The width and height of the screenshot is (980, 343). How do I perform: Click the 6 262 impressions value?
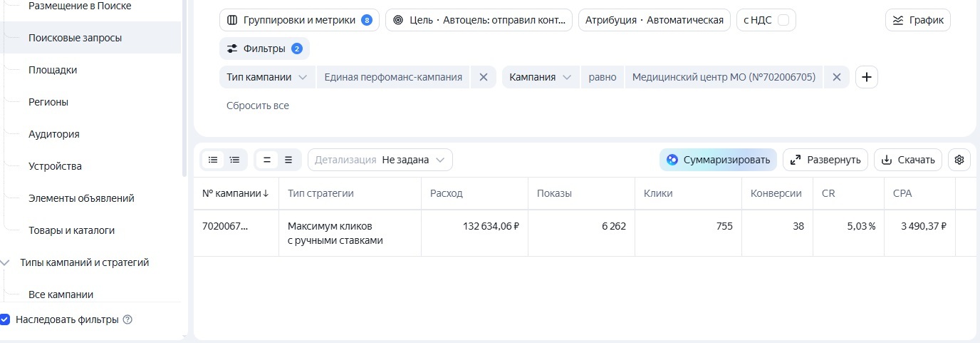point(613,226)
